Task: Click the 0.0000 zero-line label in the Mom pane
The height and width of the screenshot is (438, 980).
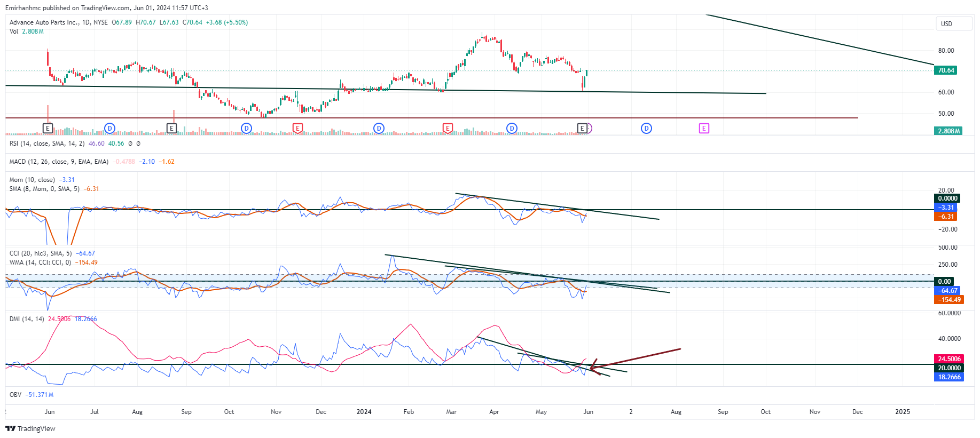Action: [x=947, y=198]
